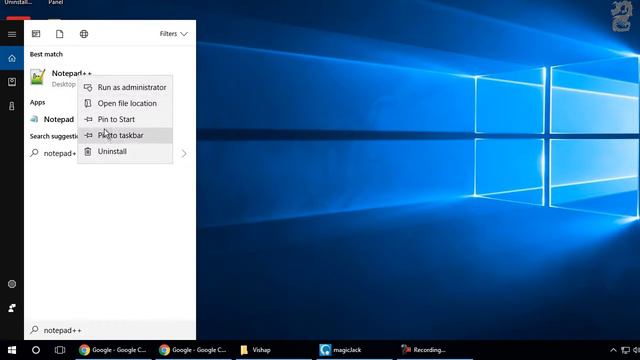
Task: Switch to first Google Chrome taskbar window
Action: pos(112,350)
